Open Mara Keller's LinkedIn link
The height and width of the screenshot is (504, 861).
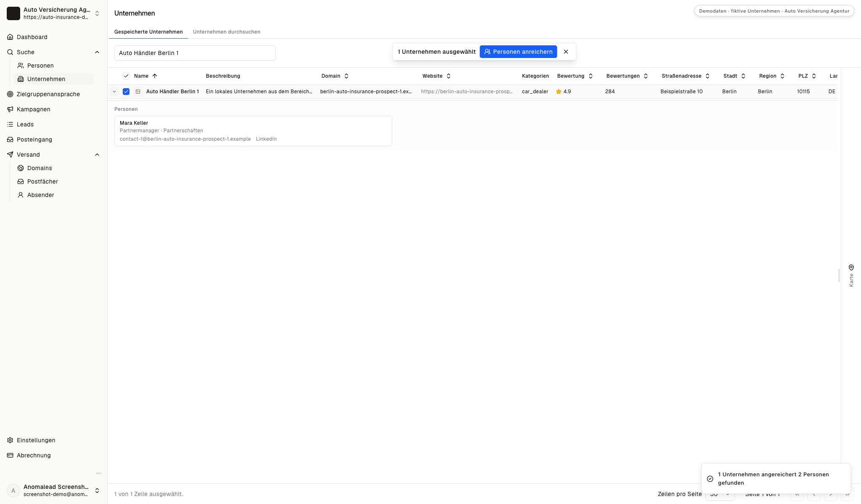[x=266, y=139]
